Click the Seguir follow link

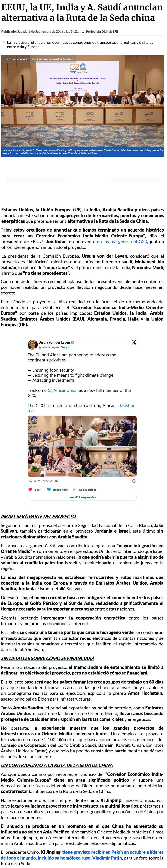click(x=66, y=347)
